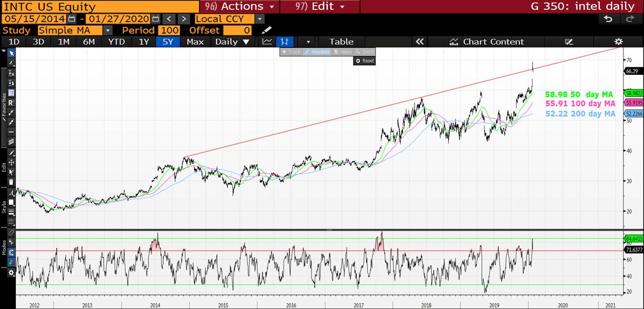Collapse panel with double left chevron
The height and width of the screenshot is (309, 644).
coord(419,42)
